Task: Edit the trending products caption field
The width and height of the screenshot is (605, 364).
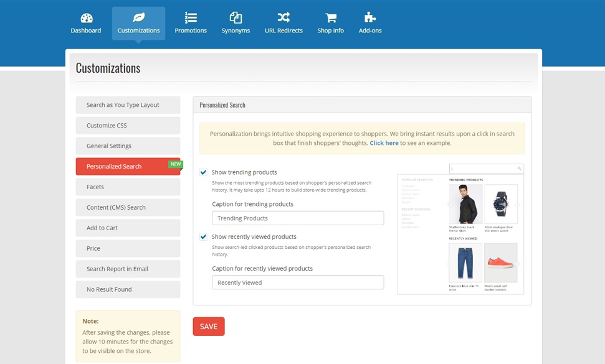Action: click(x=298, y=218)
